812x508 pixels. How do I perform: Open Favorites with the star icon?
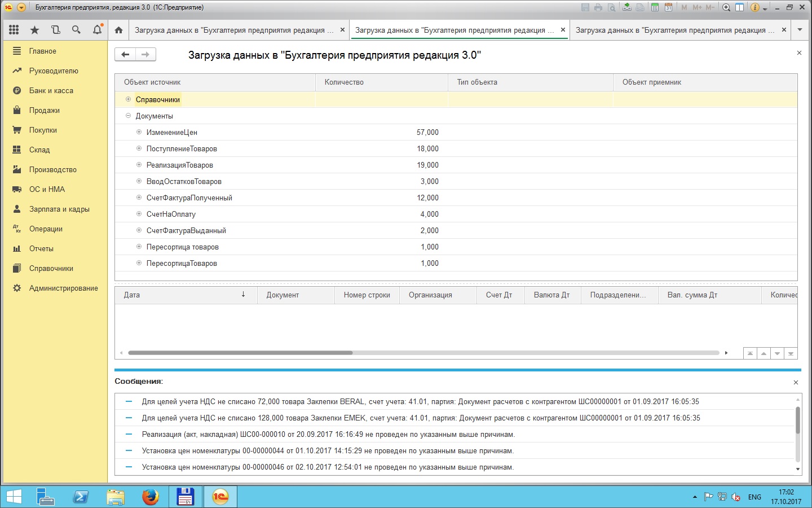point(35,30)
